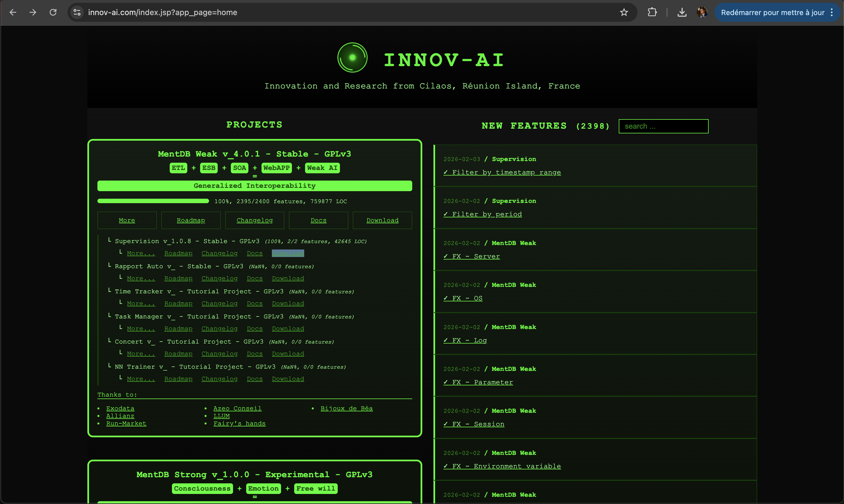The width and height of the screenshot is (844, 504).
Task: Open the Filter by timestamp range feature link
Action: (x=506, y=172)
